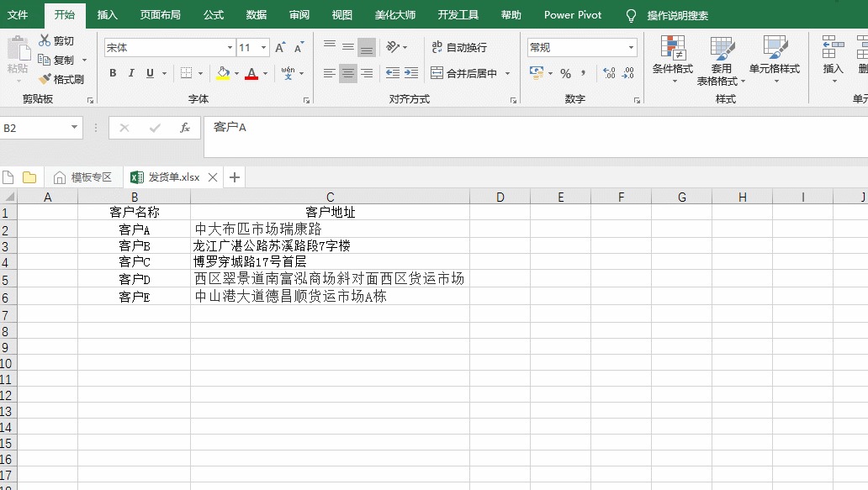This screenshot has height=490, width=868.
Task: Open the number format dropdown (常规)
Action: [631, 48]
